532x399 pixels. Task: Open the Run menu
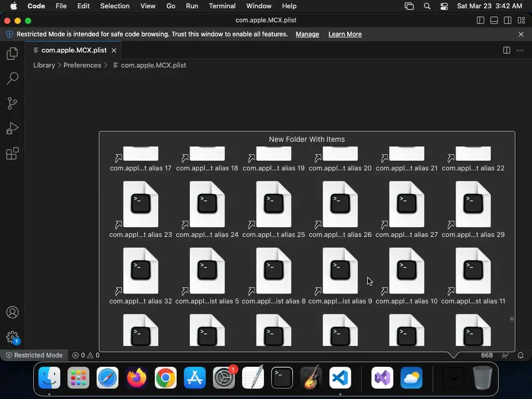192,6
